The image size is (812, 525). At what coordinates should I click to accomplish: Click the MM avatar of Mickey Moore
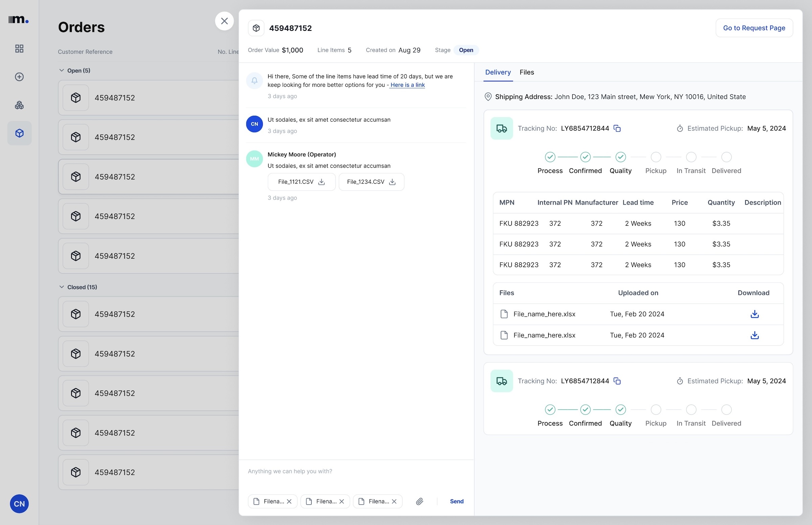254,159
